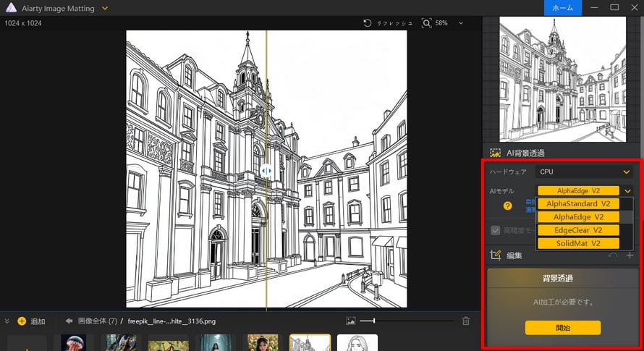Click the back arrow beside 画像全体
Screen dimensions: 644x351
pyautogui.click(x=69, y=321)
